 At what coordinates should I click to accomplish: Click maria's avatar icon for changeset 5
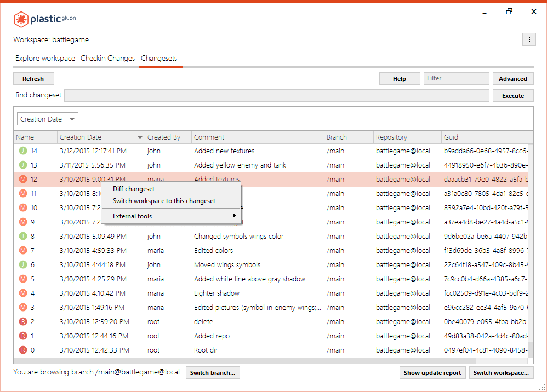pyautogui.click(x=23, y=279)
